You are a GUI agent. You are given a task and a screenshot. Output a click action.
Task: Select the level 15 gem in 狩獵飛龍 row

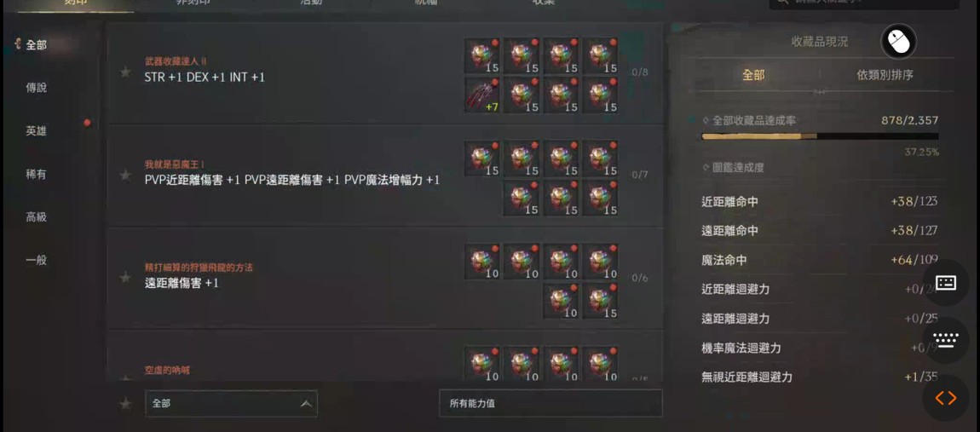tap(600, 301)
